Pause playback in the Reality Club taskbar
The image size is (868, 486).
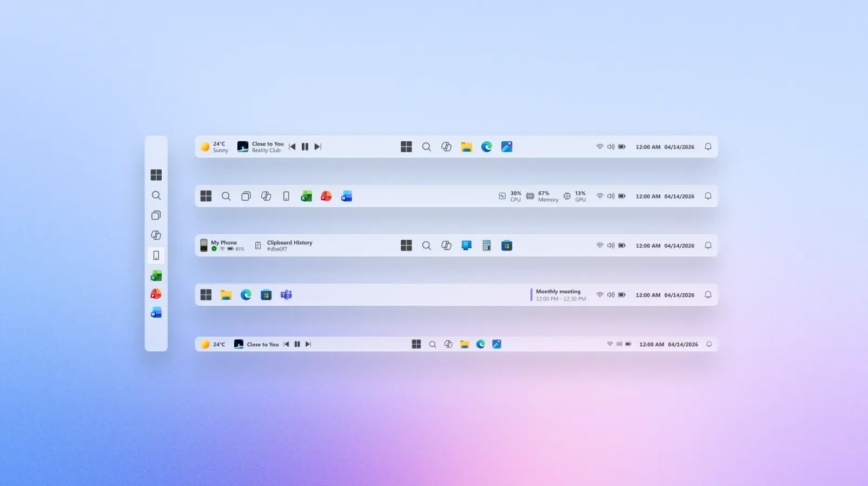[x=305, y=147]
